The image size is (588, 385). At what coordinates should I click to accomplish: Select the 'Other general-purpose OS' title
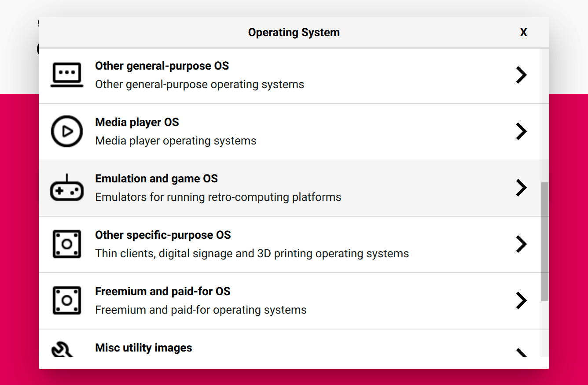coord(162,66)
